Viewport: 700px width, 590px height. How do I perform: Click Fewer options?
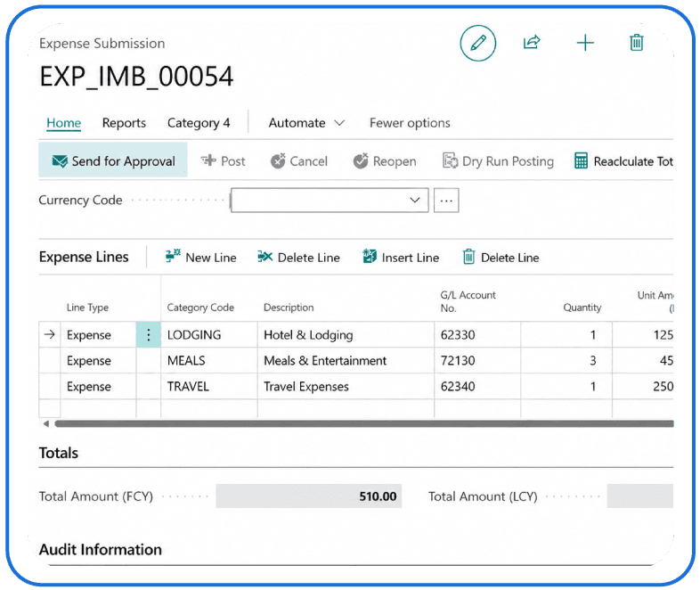point(410,123)
